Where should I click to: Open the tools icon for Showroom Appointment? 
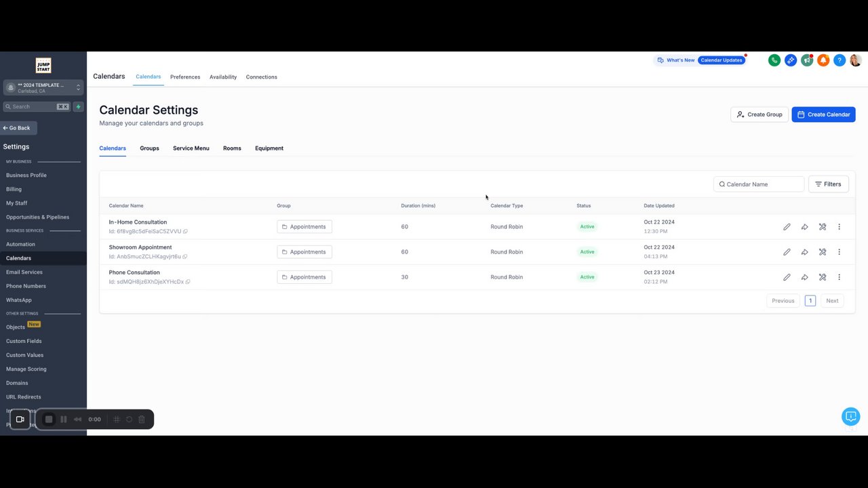(x=822, y=252)
